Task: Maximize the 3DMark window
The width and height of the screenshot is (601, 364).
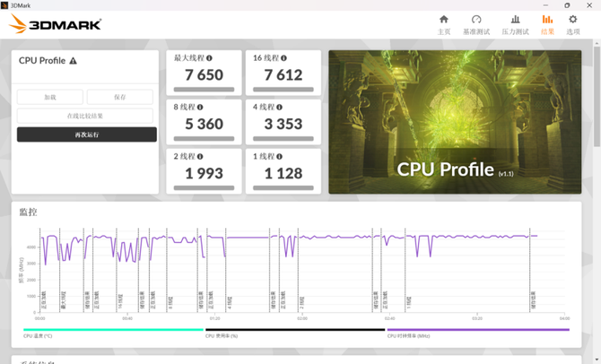Action: tap(567, 5)
